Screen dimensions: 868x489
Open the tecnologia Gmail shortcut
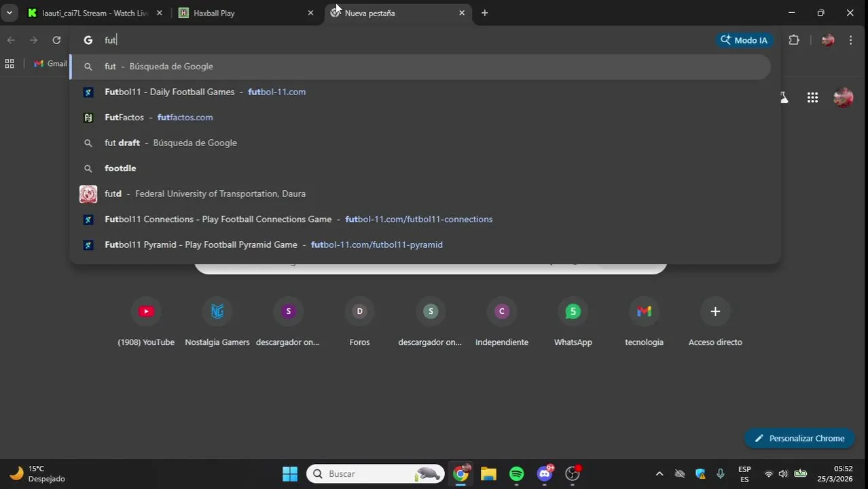(x=644, y=322)
